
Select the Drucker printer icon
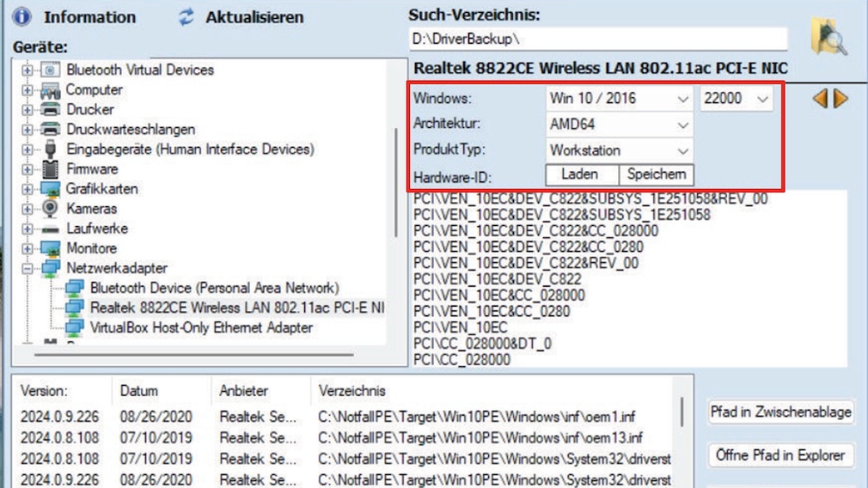[51, 110]
